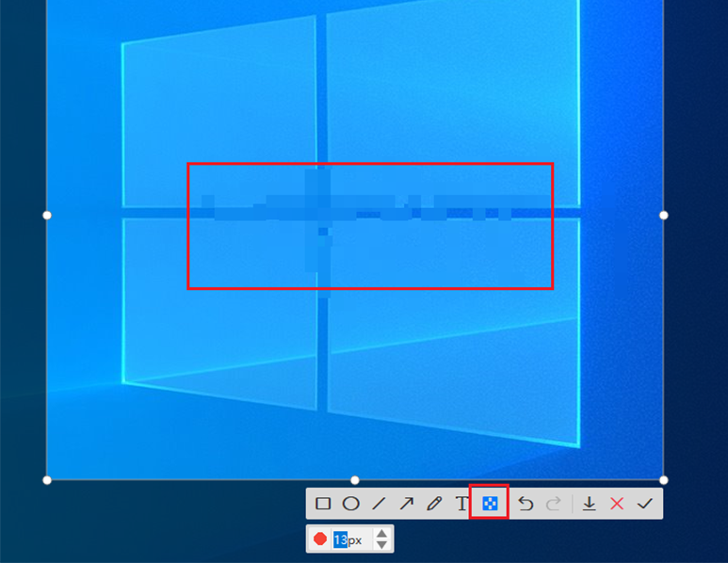Select the rectangle drawing tool

coord(323,504)
